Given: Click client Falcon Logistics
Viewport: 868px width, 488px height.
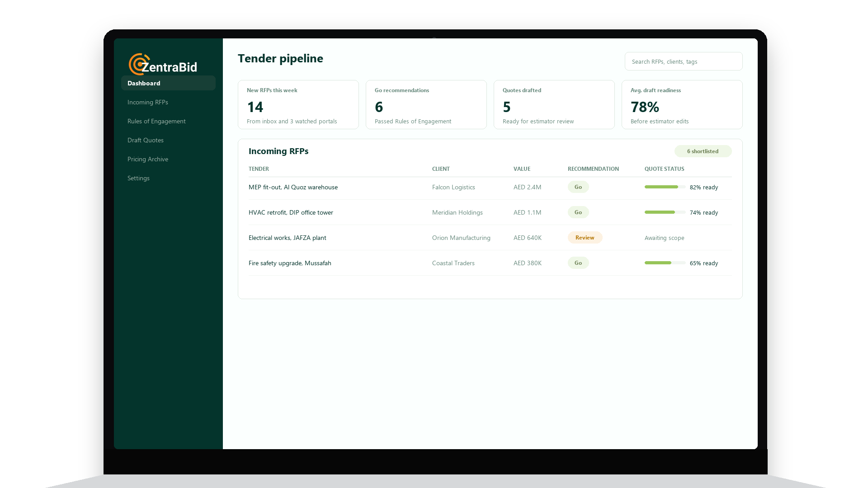Looking at the screenshot, I should [x=453, y=187].
